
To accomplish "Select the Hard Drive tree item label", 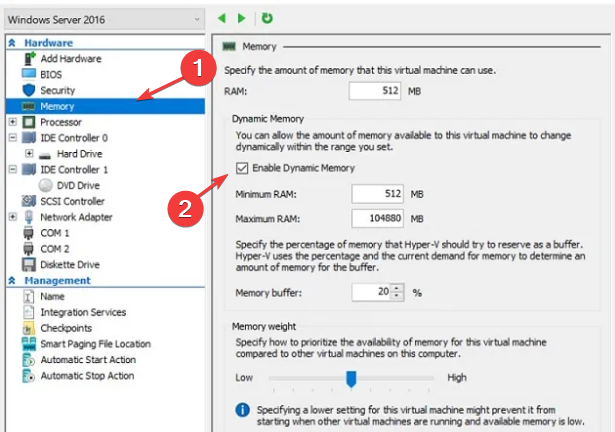I will [x=80, y=153].
